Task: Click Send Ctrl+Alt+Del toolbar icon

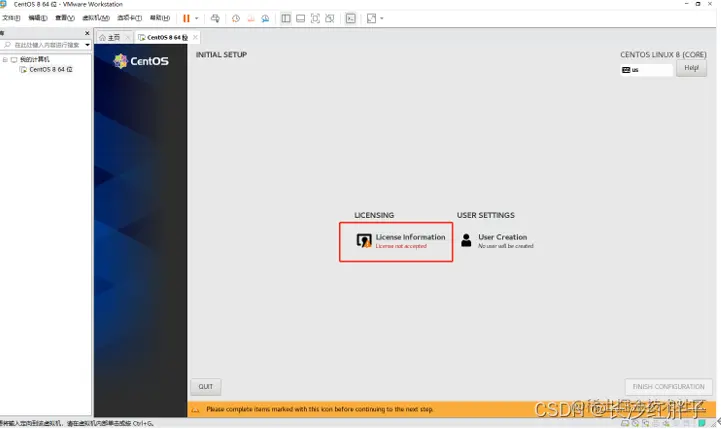Action: tap(215, 18)
